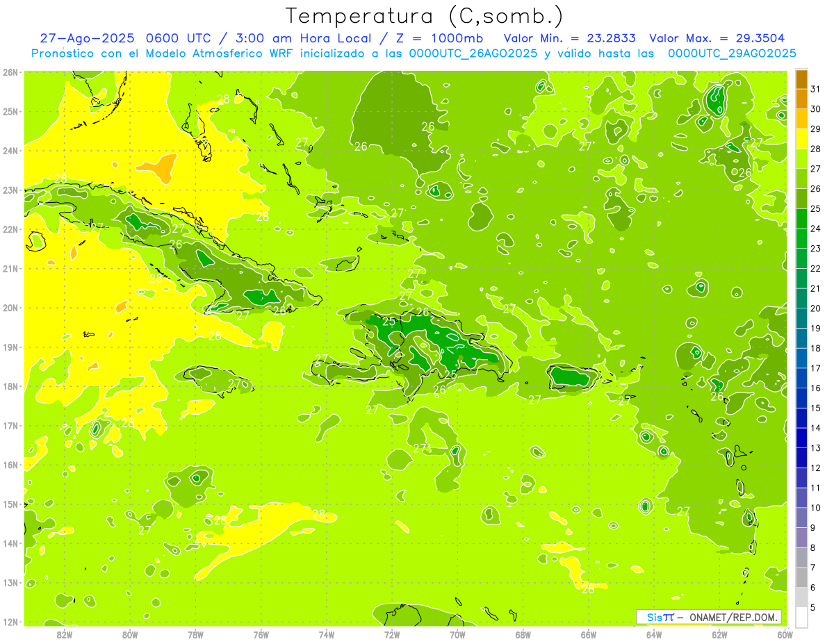The width and height of the screenshot is (834, 644).
Task: Click the latitude axis label "13N"
Action: pyautogui.click(x=10, y=582)
